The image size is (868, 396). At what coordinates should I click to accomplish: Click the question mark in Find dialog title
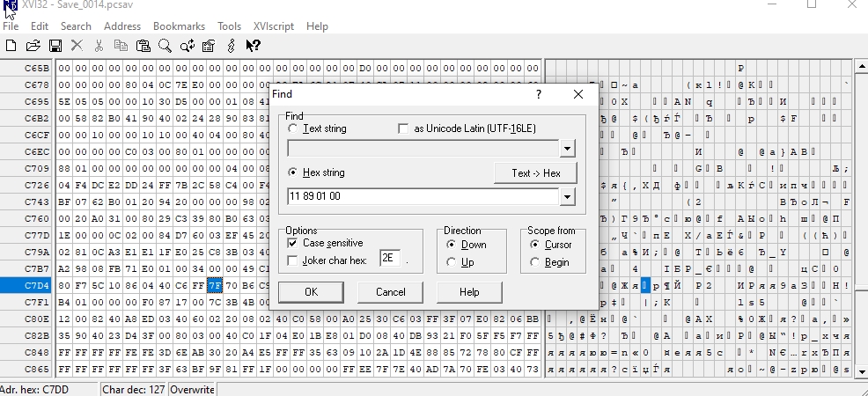coord(539,94)
